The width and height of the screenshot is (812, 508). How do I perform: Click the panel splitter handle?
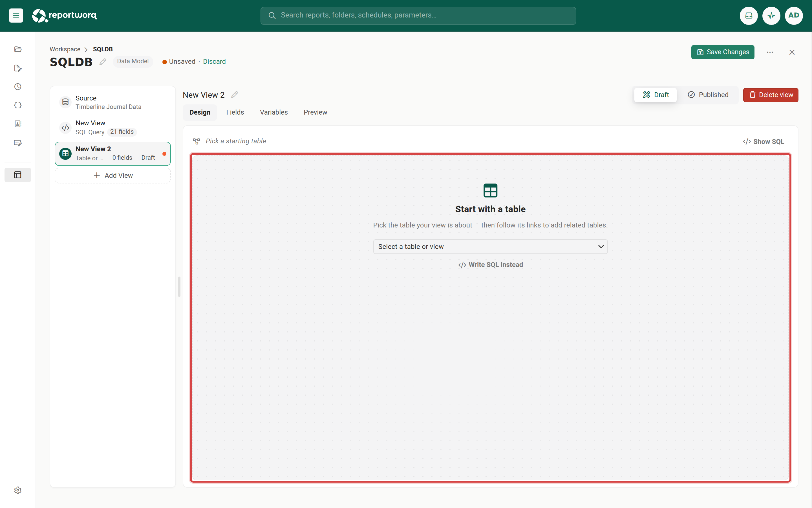[x=179, y=286]
